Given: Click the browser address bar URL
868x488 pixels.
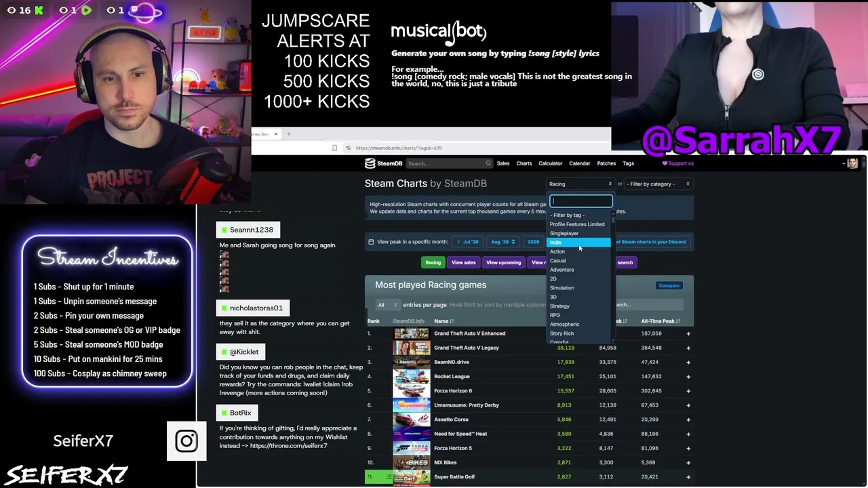Looking at the screenshot, I should point(399,148).
